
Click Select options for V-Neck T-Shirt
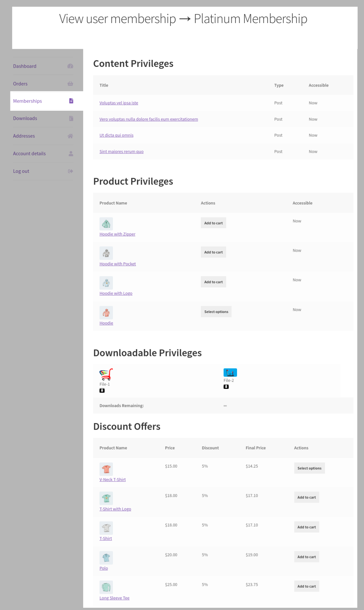point(309,468)
